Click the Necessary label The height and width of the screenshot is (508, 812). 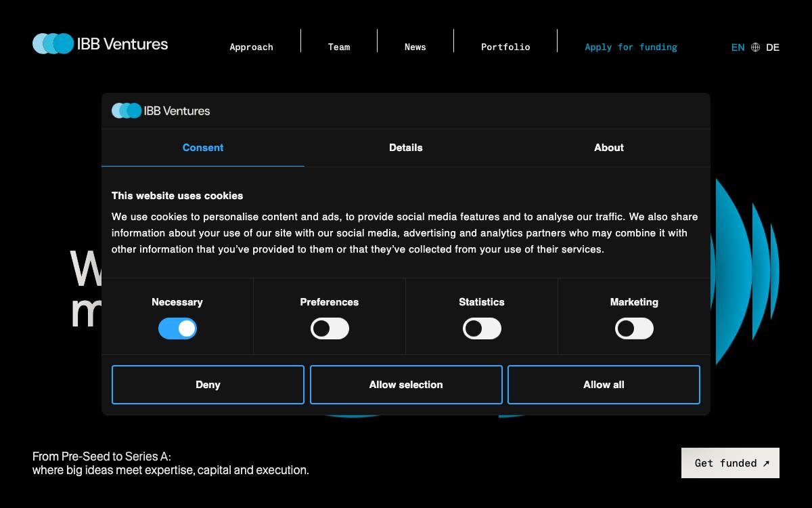click(x=177, y=302)
